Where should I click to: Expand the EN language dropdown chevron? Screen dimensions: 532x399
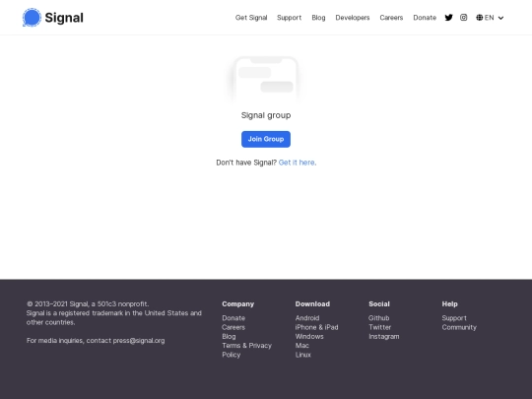point(500,18)
